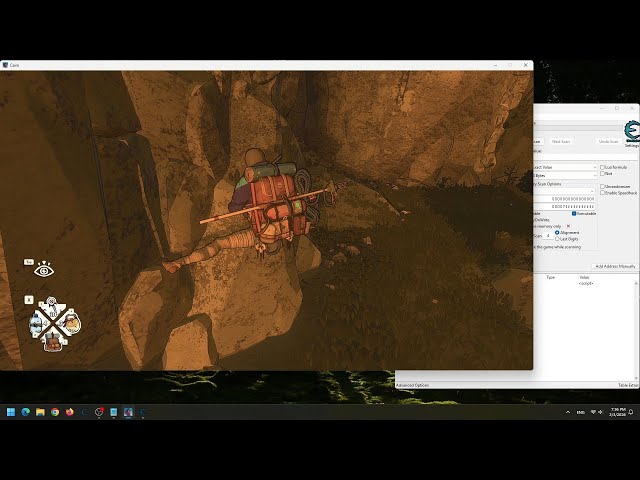Open File Explorer from the taskbar

[40, 412]
